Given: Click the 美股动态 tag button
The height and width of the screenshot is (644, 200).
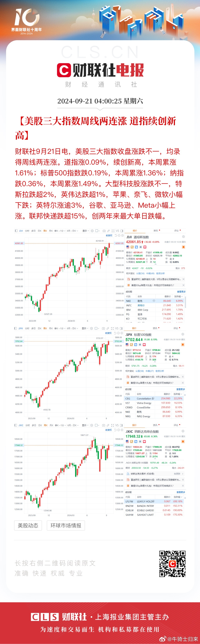Looking at the screenshot, I should pos(28,526).
